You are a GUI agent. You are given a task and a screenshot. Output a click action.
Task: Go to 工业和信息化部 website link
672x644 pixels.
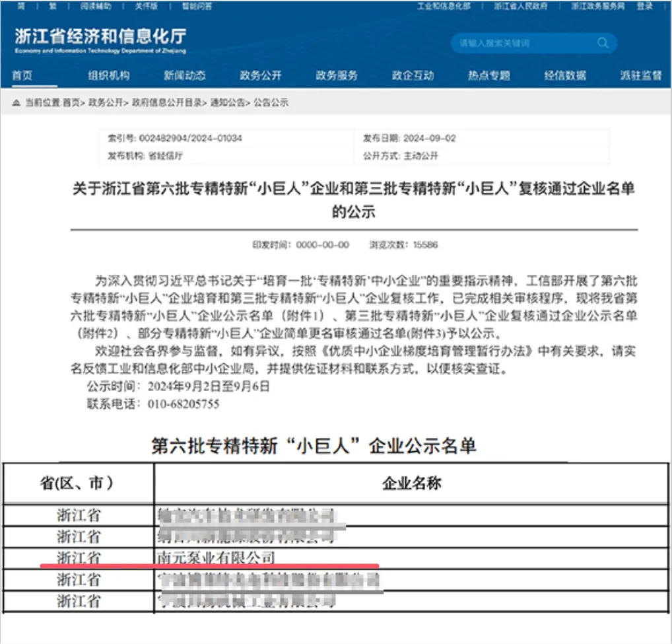(444, 6)
